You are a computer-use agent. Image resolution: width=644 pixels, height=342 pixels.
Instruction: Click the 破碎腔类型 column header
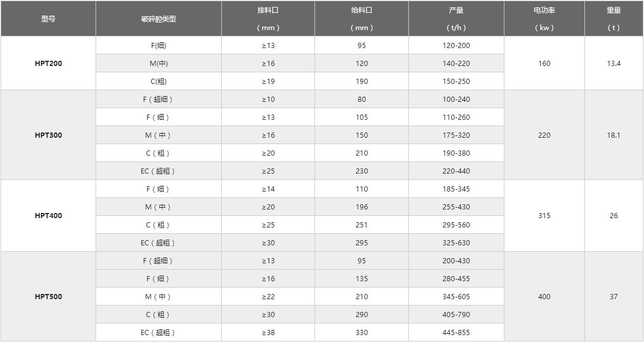point(158,19)
